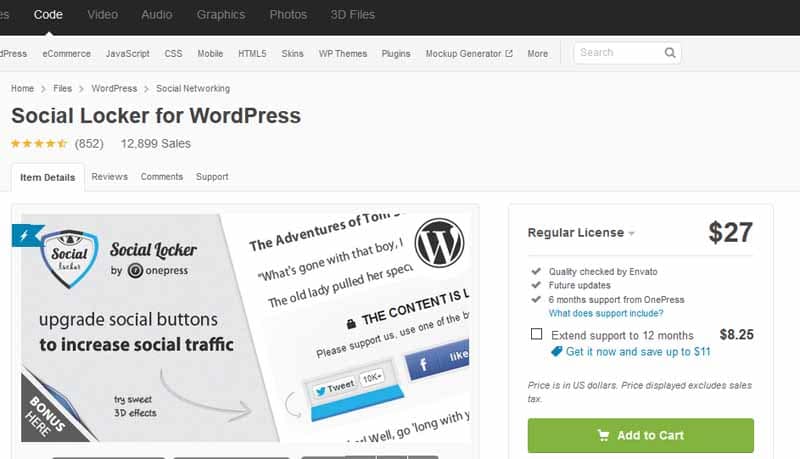The image size is (800, 459).
Task: Click the Future updates text
Action: [x=580, y=285]
